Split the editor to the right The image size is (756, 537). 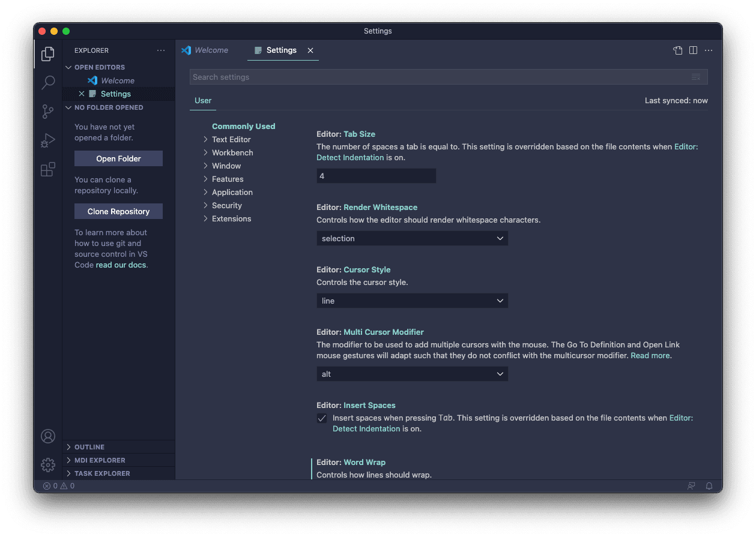point(694,50)
